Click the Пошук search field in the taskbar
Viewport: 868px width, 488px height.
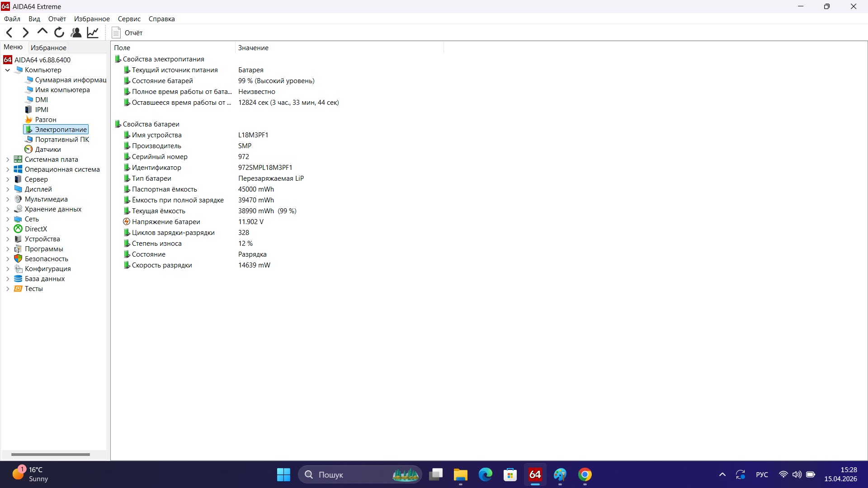tap(344, 474)
